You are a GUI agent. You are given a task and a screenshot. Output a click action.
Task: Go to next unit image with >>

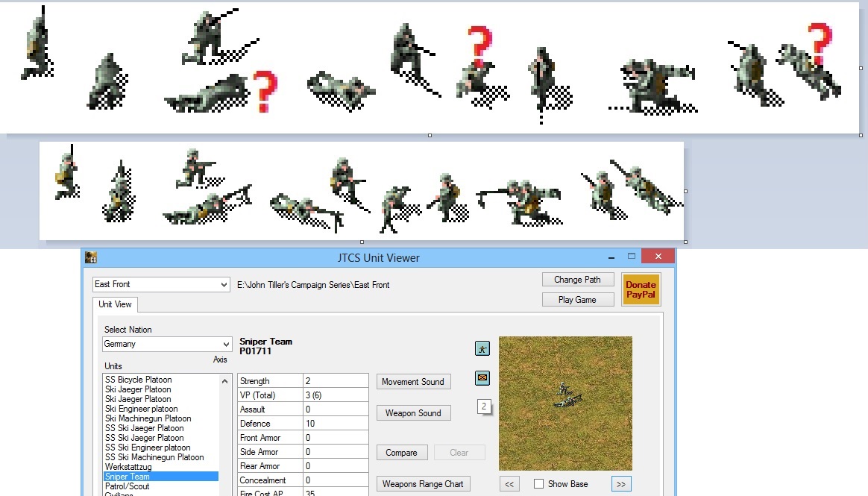[621, 484]
